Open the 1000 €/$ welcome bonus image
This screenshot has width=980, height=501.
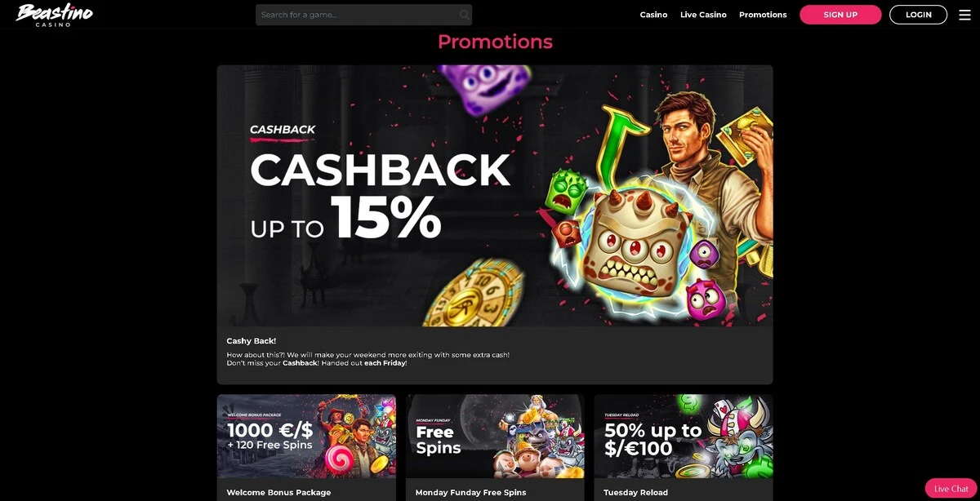click(306, 437)
